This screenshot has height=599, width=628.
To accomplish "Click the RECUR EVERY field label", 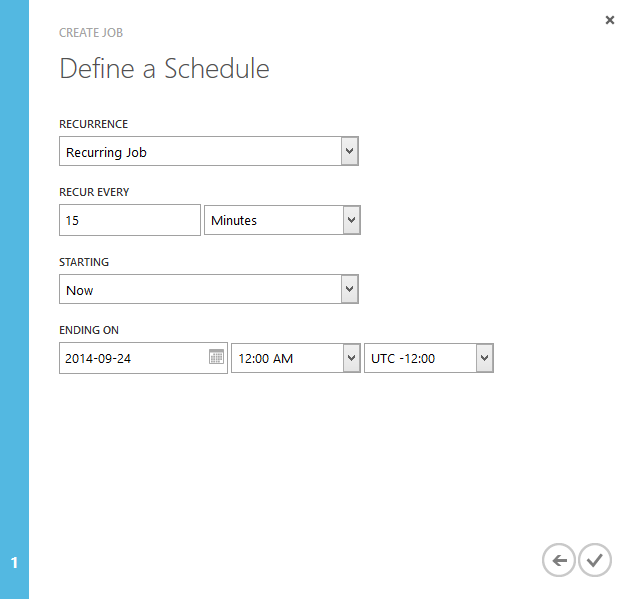I will [x=94, y=192].
